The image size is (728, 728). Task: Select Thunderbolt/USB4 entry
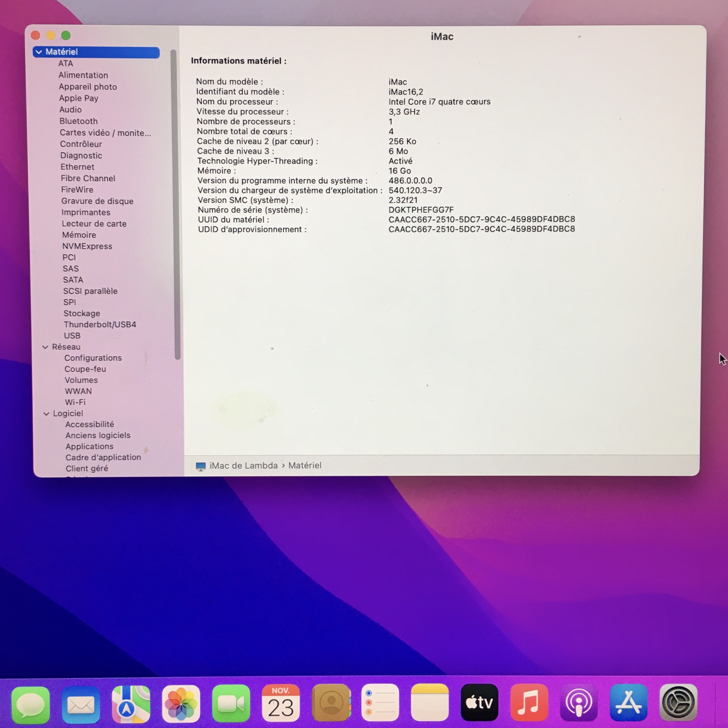point(100,325)
